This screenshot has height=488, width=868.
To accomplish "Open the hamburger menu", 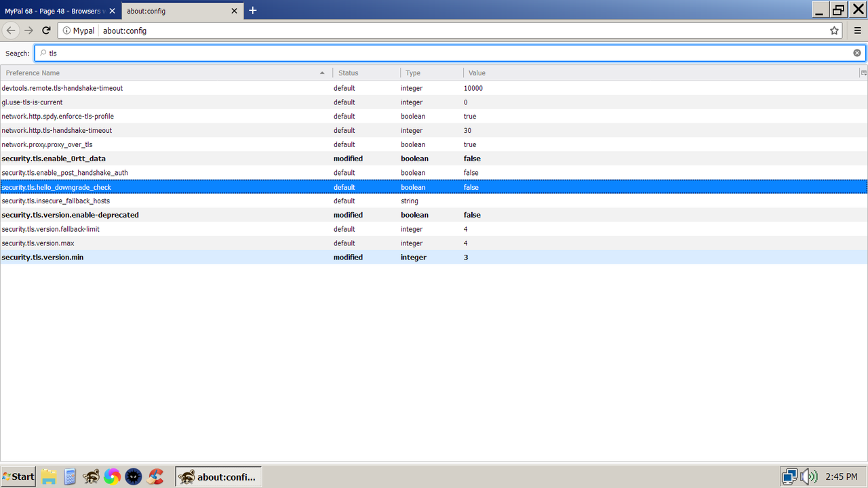I will (x=857, y=30).
